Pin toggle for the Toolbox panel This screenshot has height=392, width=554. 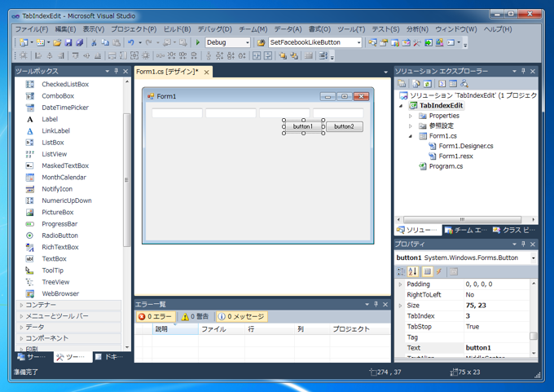click(x=117, y=72)
